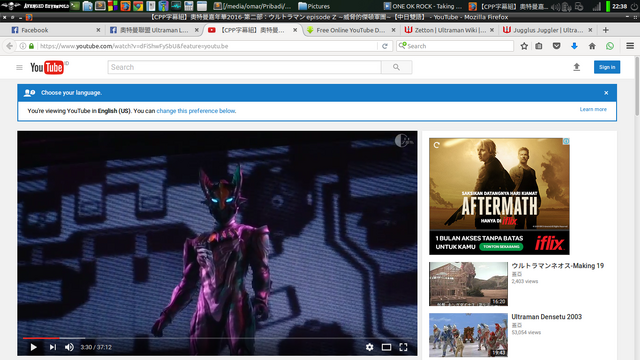
Task: Open the Ultraman Densetu 2003 video thumbnail
Action: (x=468, y=335)
